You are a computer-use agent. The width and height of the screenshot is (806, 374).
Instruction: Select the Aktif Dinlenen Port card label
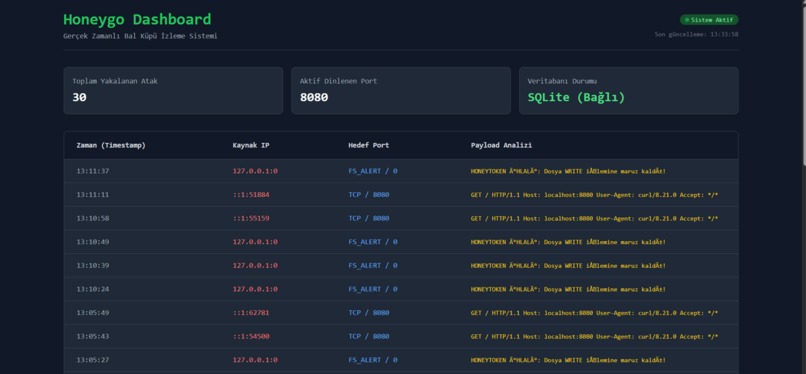(338, 81)
